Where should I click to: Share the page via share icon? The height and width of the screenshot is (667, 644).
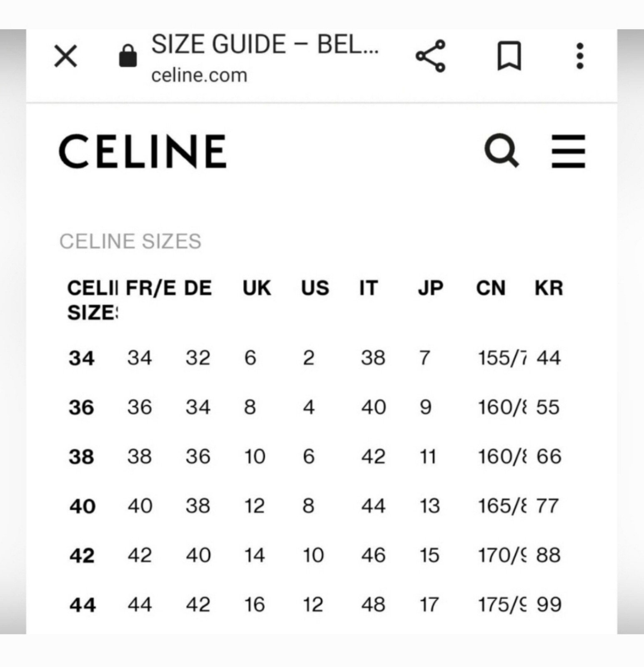(x=431, y=56)
